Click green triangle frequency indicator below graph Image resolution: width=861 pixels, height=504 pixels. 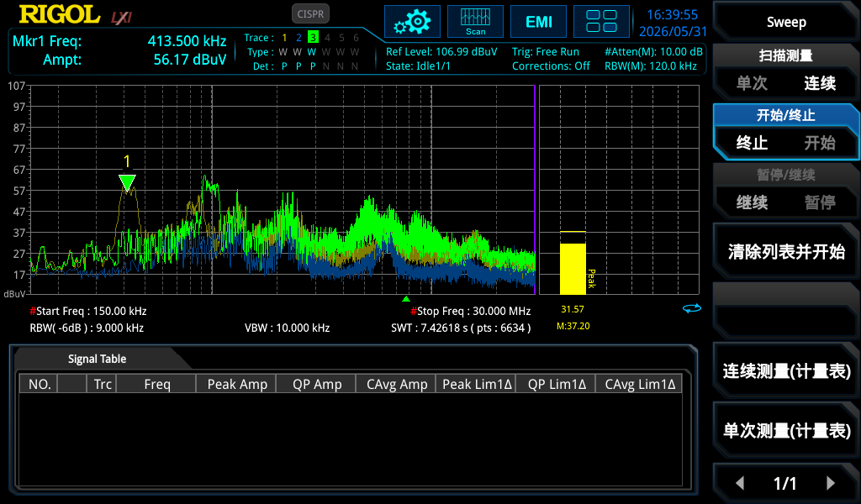406,299
